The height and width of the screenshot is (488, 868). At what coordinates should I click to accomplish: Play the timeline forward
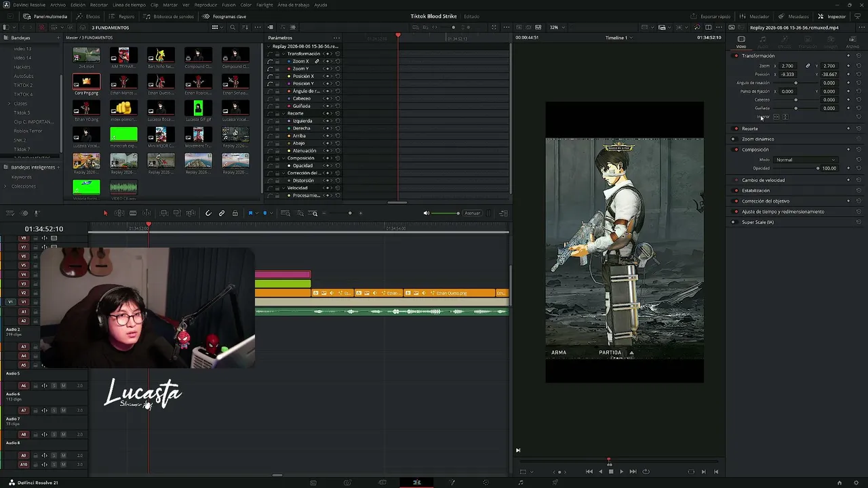pos(621,472)
